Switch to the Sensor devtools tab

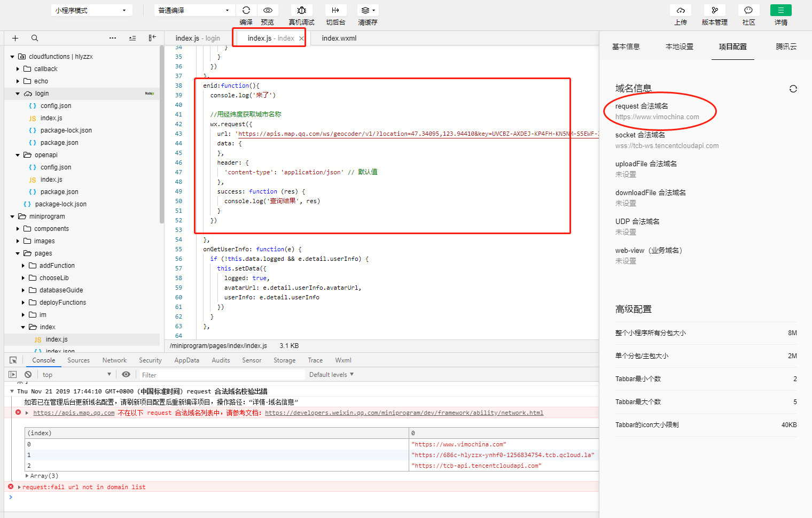252,360
